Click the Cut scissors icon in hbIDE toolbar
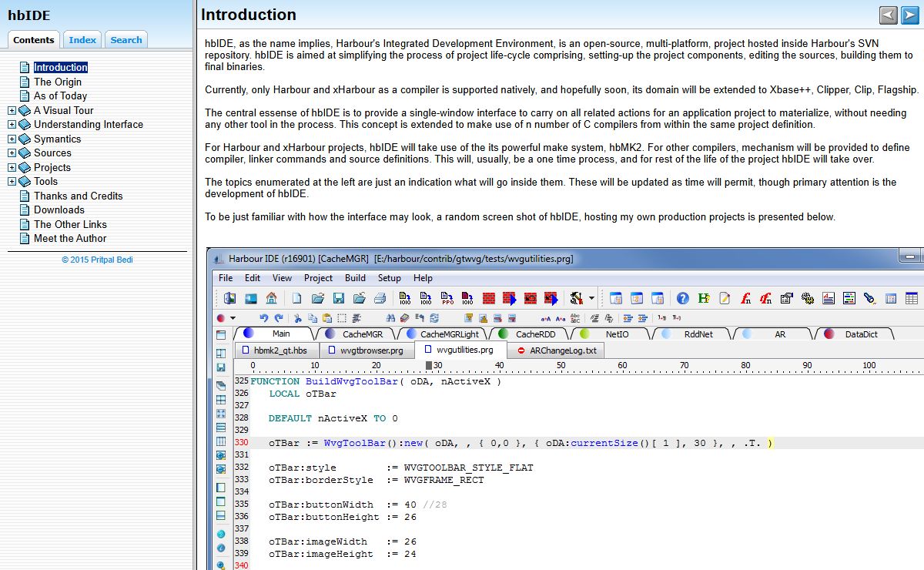 (298, 317)
